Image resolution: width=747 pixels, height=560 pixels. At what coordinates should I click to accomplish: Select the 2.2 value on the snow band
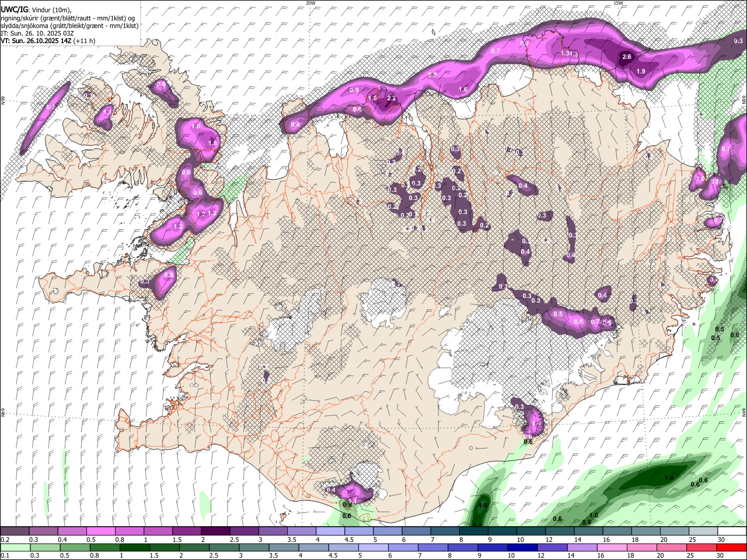(392, 99)
